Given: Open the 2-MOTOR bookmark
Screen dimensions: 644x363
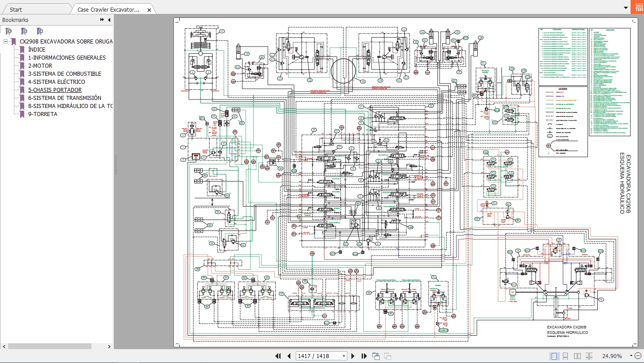Looking at the screenshot, I should pyautogui.click(x=40, y=66).
